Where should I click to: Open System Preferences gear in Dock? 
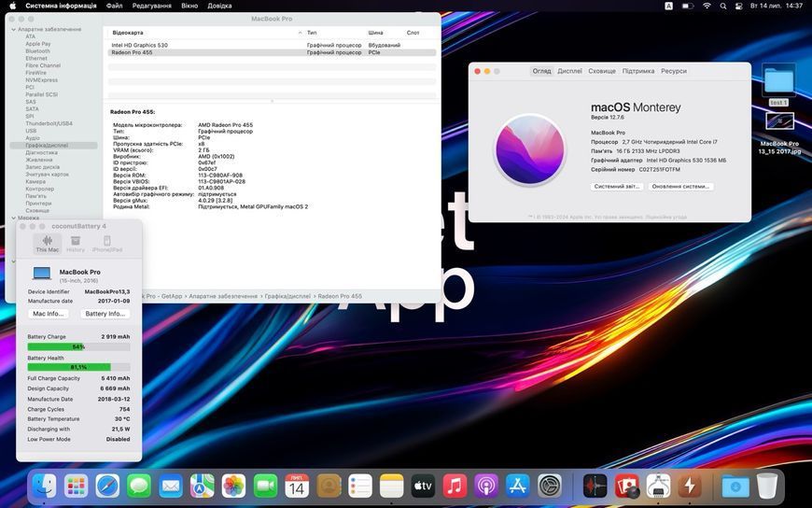(550, 487)
